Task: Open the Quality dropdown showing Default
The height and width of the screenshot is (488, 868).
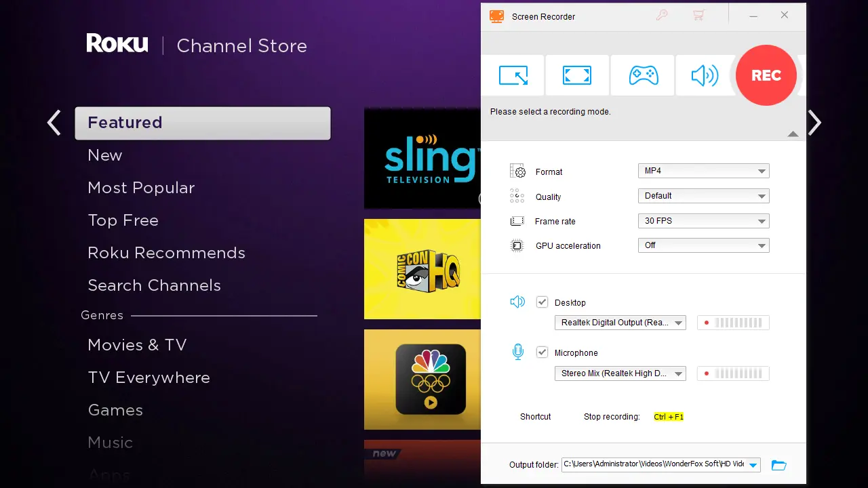Action: click(703, 196)
